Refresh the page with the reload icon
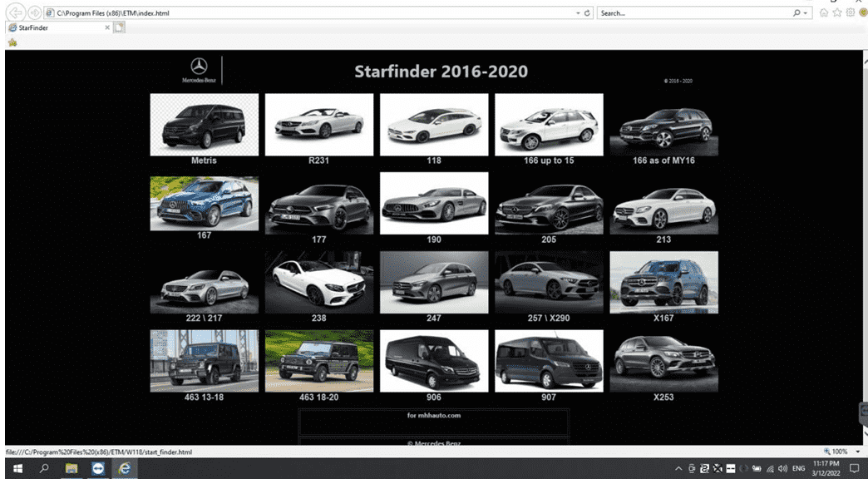The height and width of the screenshot is (479, 868). pos(587,12)
